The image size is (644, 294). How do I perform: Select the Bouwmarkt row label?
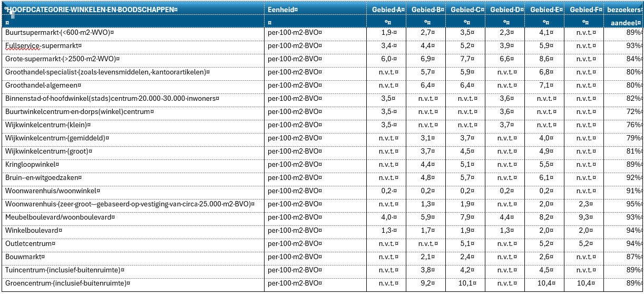tap(24, 257)
